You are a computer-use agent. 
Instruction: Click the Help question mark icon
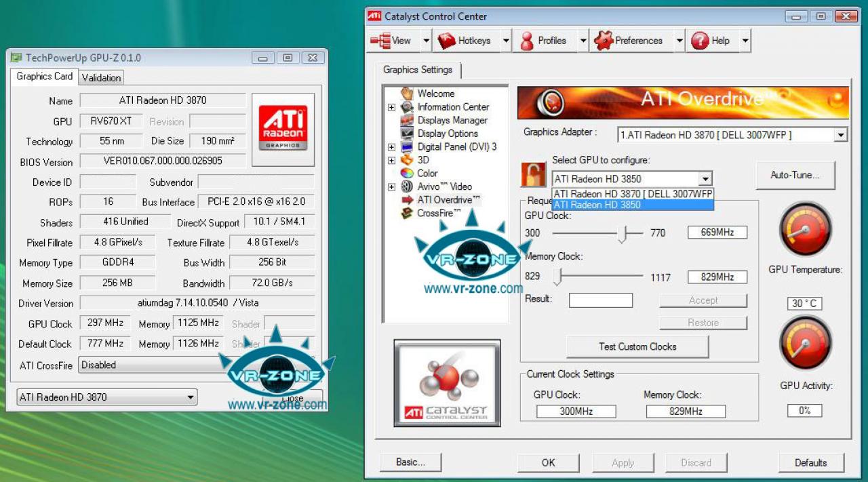pyautogui.click(x=700, y=41)
